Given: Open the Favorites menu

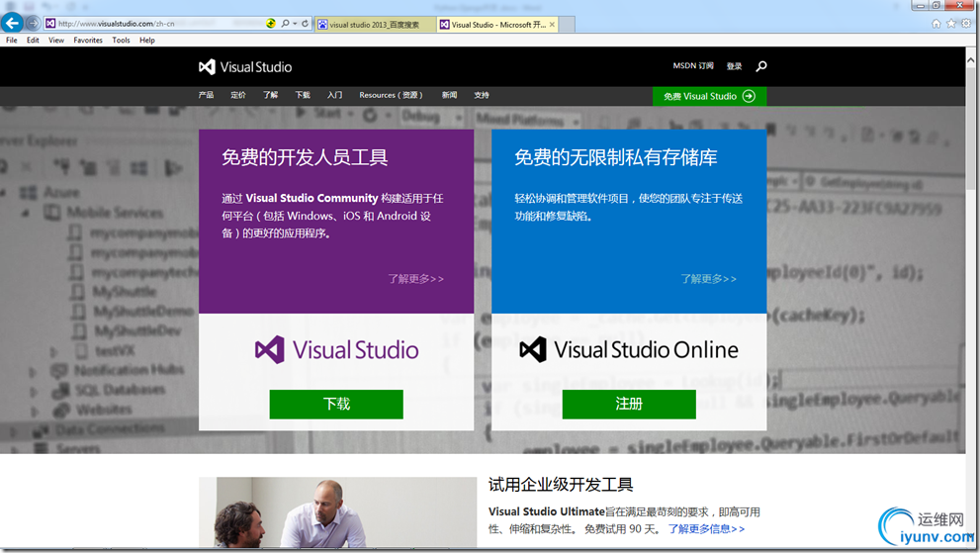Looking at the screenshot, I should click(87, 40).
